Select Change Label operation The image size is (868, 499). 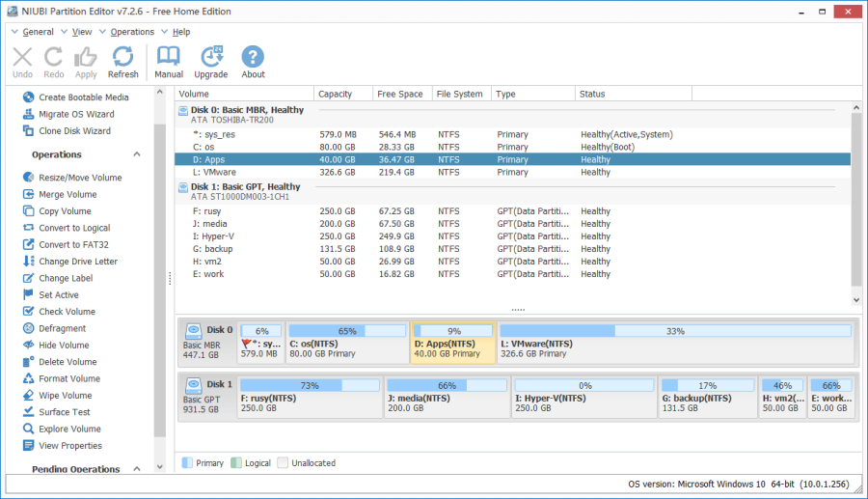click(58, 278)
